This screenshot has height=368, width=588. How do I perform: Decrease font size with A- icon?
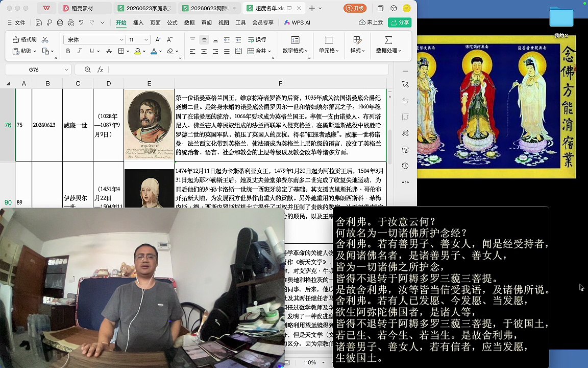[x=170, y=39]
